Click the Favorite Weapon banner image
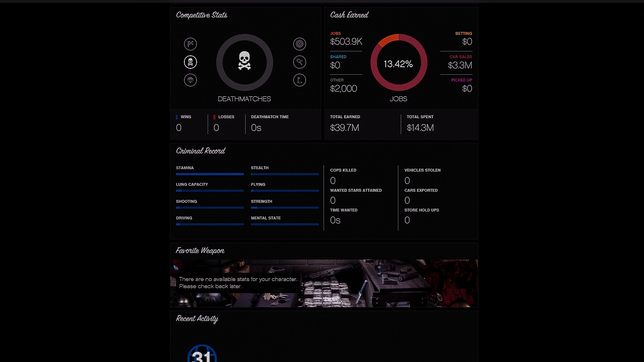This screenshot has width=644, height=362. 324,283
